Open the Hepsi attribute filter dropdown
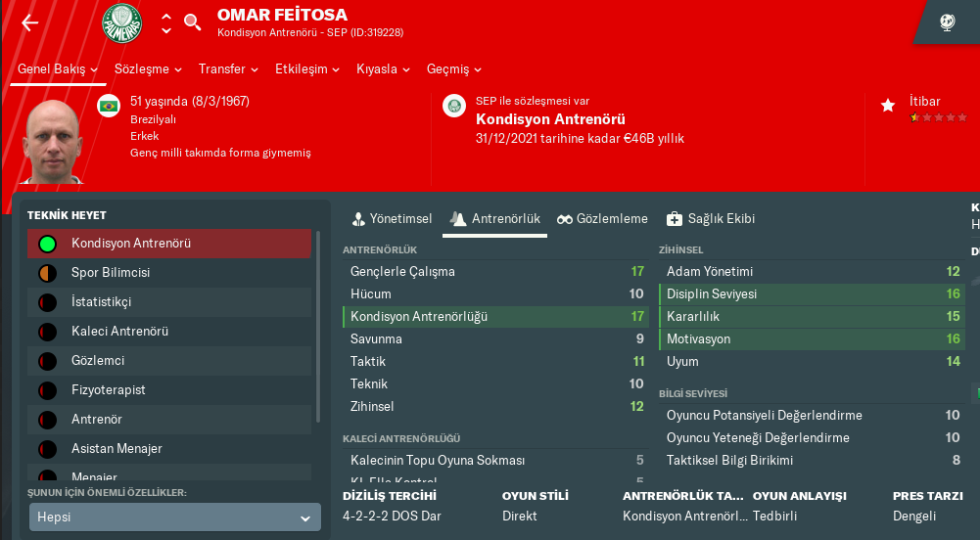The height and width of the screenshot is (540, 980). (x=175, y=517)
